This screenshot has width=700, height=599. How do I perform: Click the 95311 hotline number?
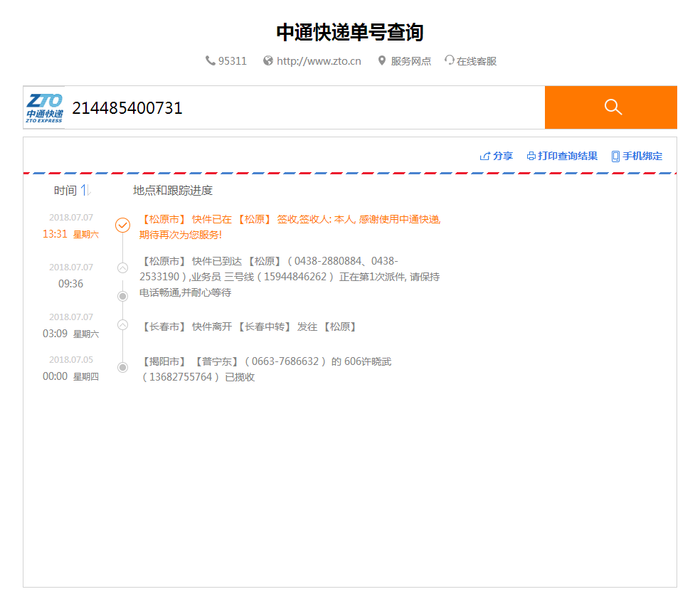coord(233,61)
